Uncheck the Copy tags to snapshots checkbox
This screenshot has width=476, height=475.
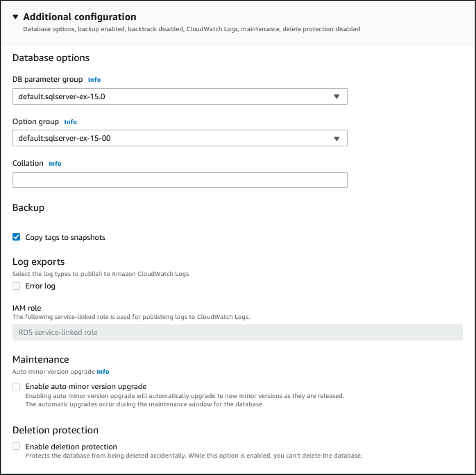click(x=17, y=237)
